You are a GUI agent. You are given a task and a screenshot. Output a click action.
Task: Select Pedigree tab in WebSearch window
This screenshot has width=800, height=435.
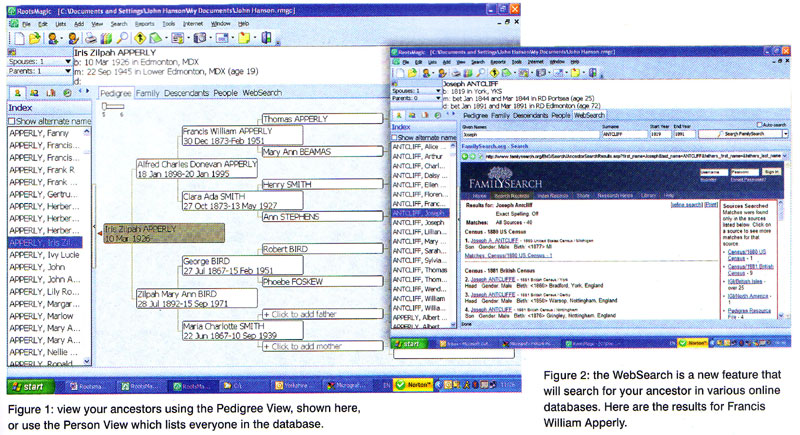point(476,116)
